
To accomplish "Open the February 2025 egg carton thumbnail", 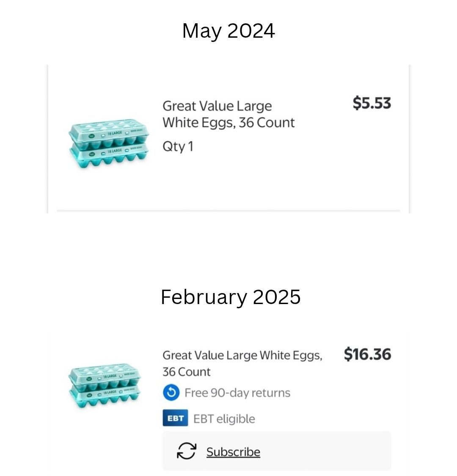I will pos(105,385).
